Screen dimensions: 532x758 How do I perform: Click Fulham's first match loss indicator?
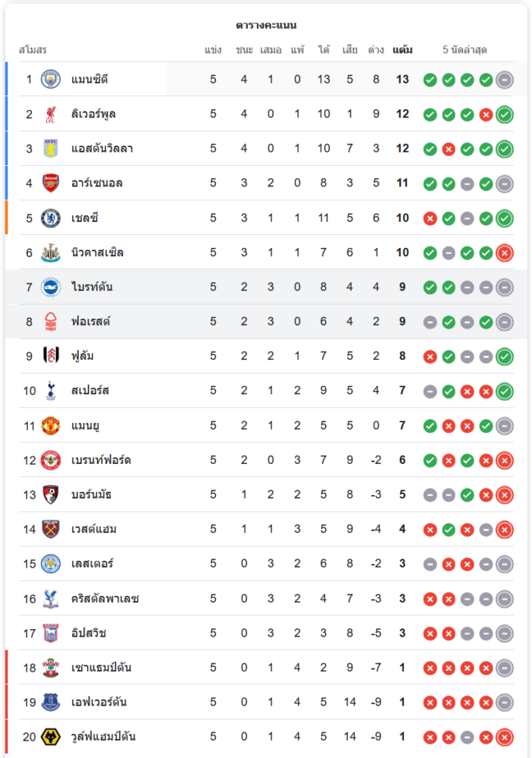tap(430, 357)
